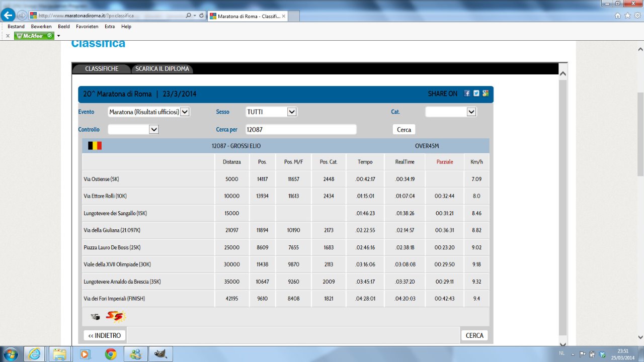Expand the Evento dropdown
This screenshot has height=362, width=644.
tap(185, 112)
